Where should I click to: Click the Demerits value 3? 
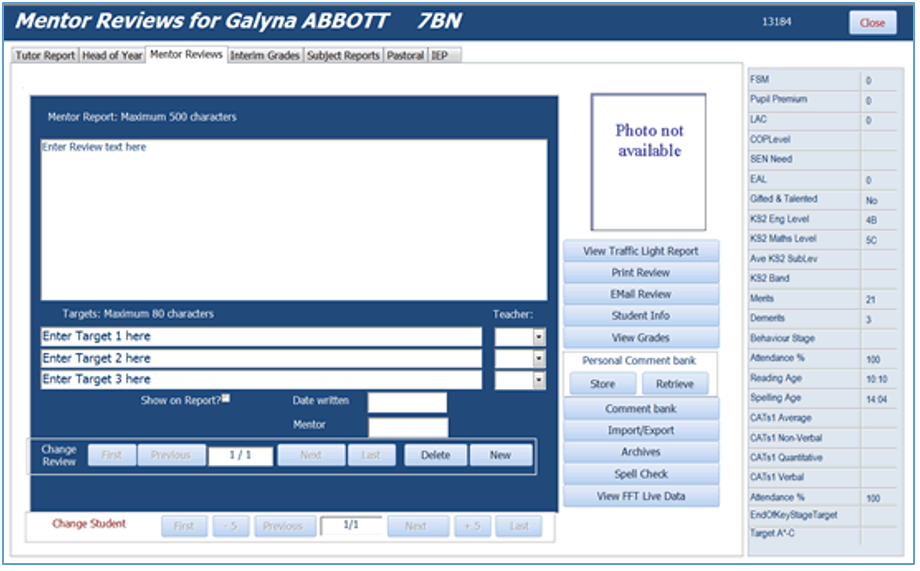868,319
